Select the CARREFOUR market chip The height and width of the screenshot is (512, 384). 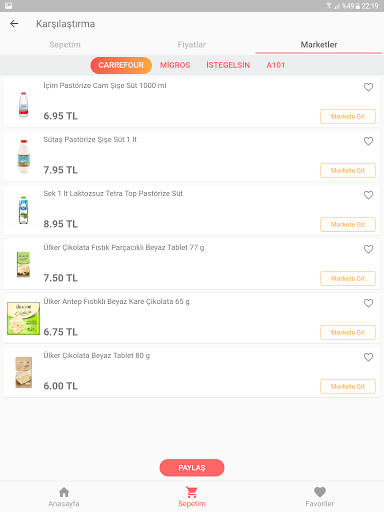tap(121, 65)
